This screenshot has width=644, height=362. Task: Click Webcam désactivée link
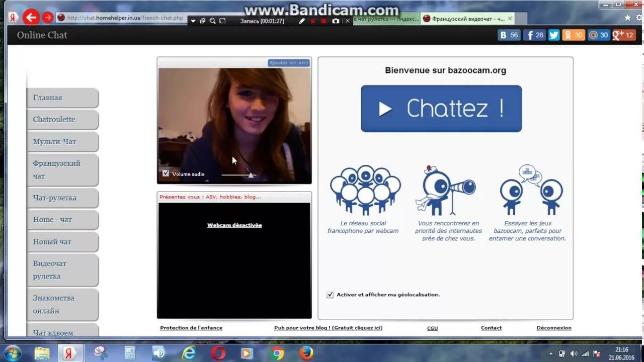click(x=234, y=225)
